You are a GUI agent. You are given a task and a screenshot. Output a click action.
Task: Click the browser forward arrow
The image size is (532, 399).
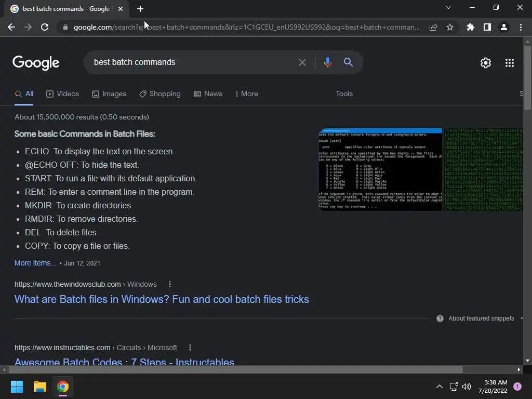(x=28, y=27)
